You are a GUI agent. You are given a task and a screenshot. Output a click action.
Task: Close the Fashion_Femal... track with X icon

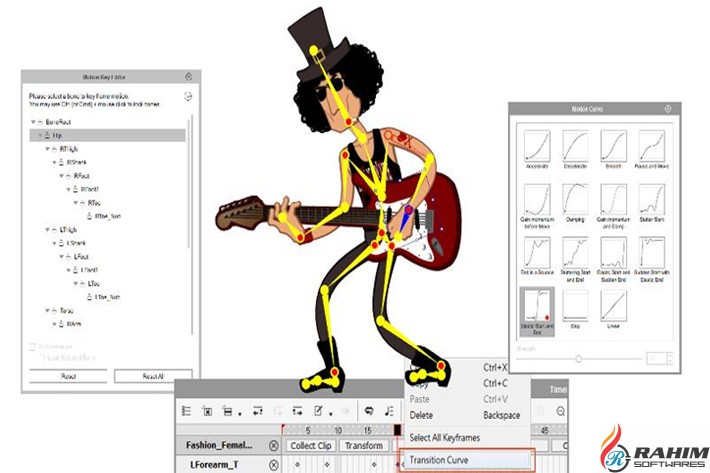pyautogui.click(x=273, y=446)
